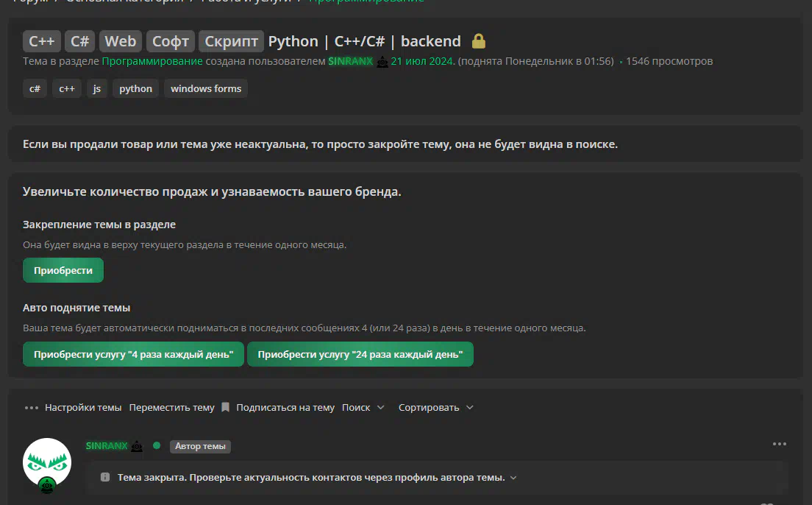Select the Настройки темы menu item

click(x=83, y=408)
